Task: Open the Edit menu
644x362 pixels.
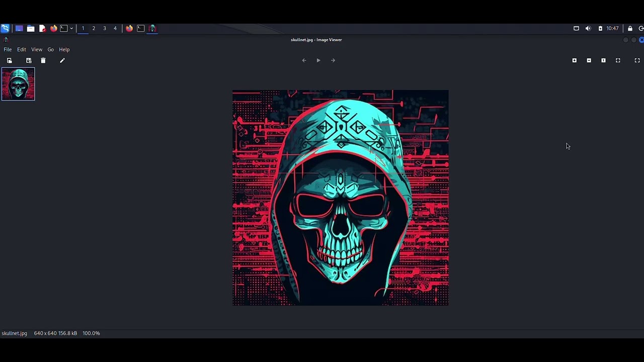Action: pyautogui.click(x=22, y=49)
